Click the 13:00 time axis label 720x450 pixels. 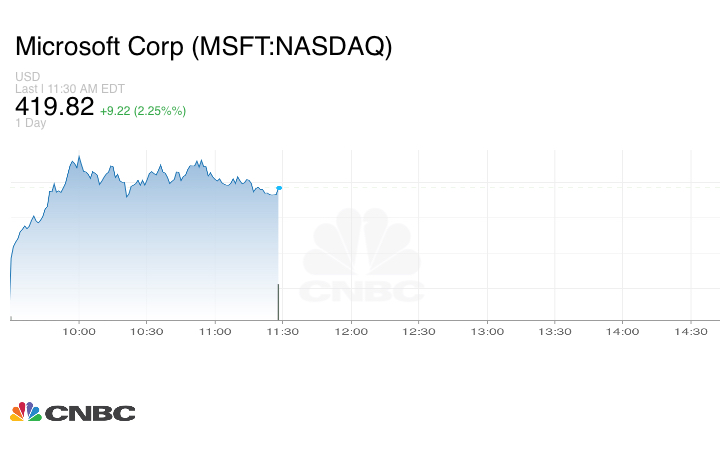click(x=487, y=332)
